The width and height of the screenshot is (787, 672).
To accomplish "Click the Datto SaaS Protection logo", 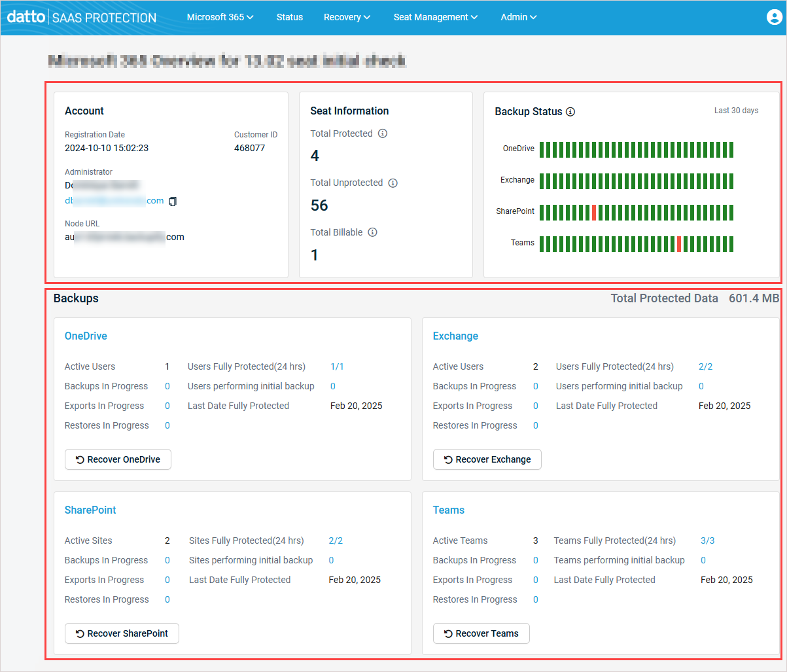I will coord(82,17).
